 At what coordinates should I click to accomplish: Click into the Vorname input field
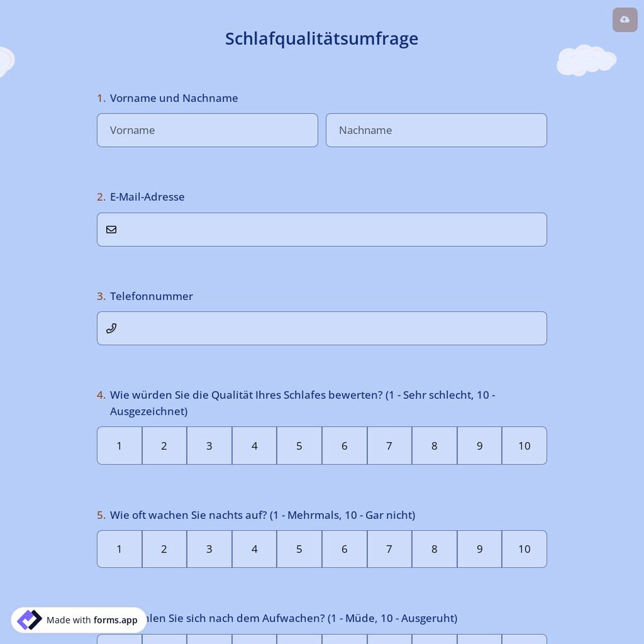(207, 130)
